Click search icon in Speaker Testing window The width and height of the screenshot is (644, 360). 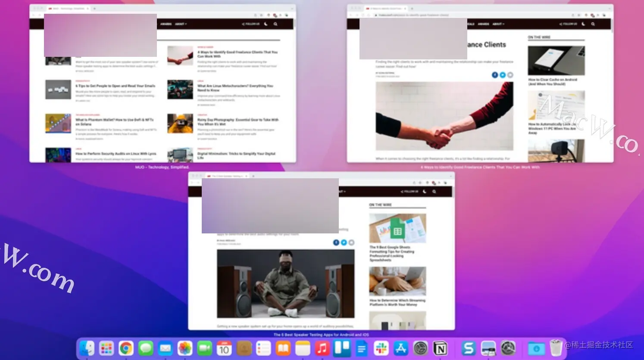pos(434,192)
